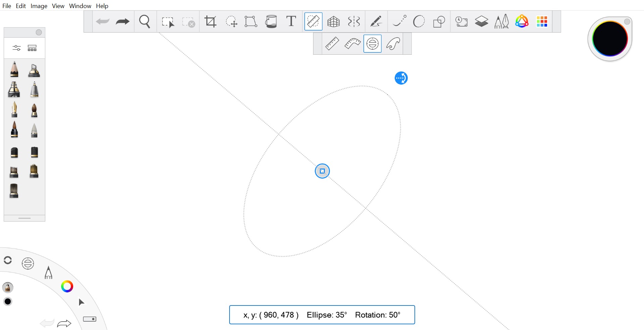644x330 pixels.
Task: Select the Text tool
Action: tap(291, 21)
